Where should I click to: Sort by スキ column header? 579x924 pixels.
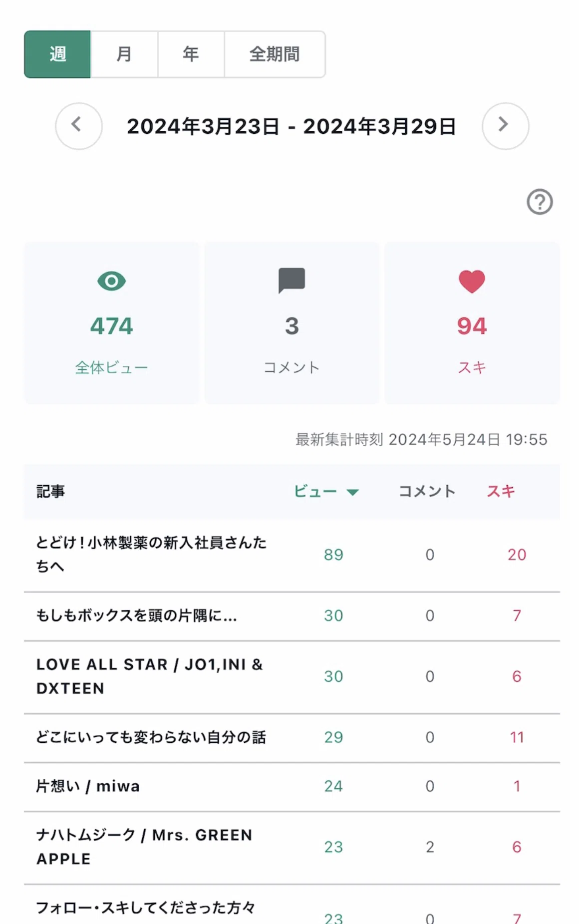click(x=501, y=492)
